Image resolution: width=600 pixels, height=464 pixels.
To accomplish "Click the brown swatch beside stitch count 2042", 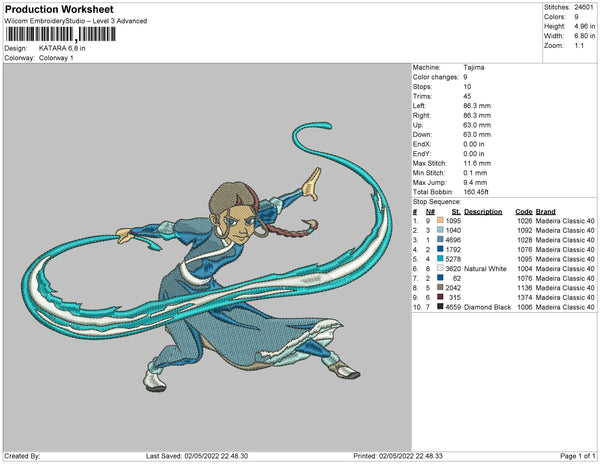I will 440,287.
